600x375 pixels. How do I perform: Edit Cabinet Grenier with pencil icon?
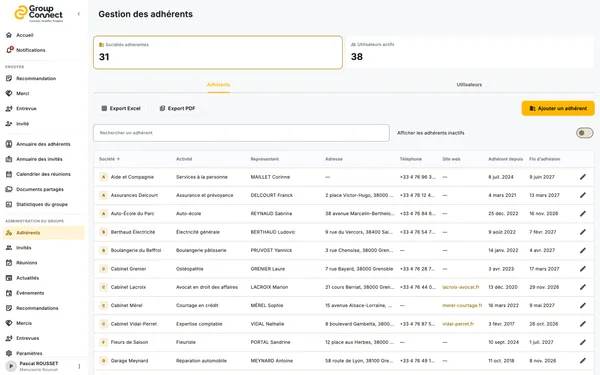582,269
